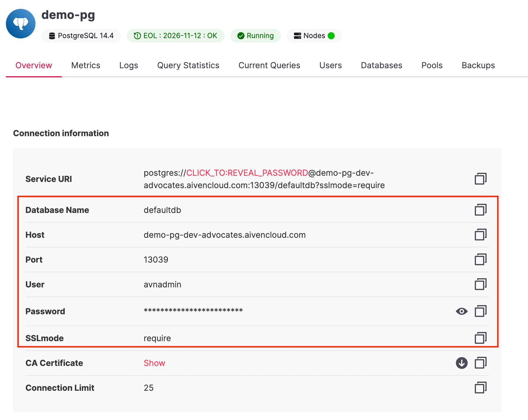Copy the Service URI
528x420 pixels.
pos(480,179)
